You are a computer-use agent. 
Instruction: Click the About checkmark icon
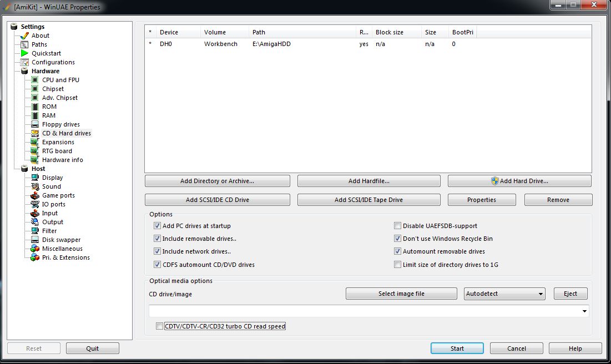pyautogui.click(x=24, y=36)
